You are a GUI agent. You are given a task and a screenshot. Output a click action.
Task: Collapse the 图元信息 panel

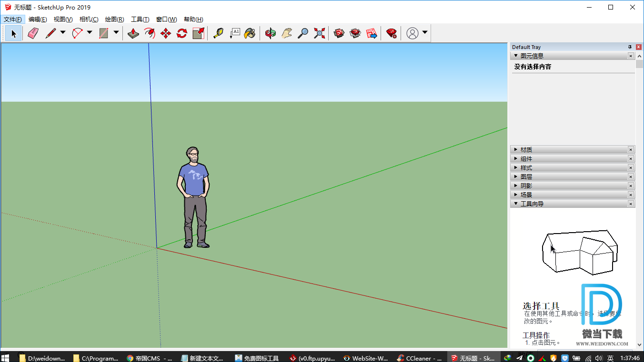516,56
